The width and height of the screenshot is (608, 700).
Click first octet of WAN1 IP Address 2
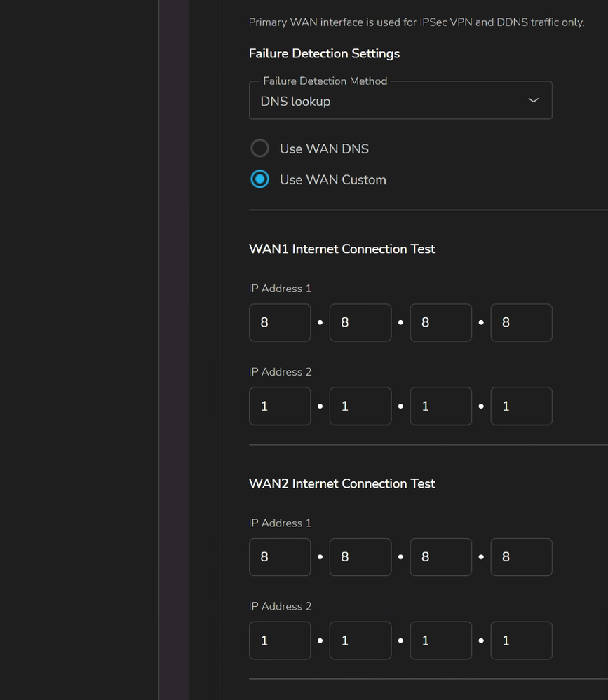280,406
